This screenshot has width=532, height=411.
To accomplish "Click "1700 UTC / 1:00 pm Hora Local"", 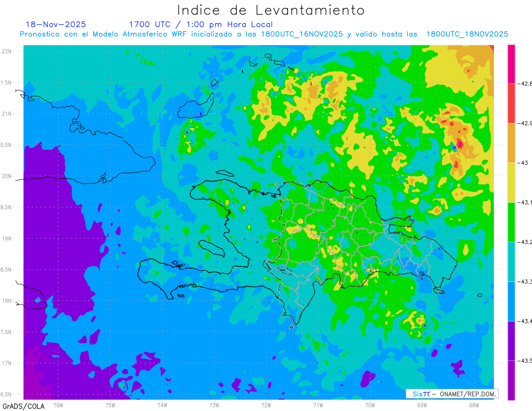I will (201, 24).
